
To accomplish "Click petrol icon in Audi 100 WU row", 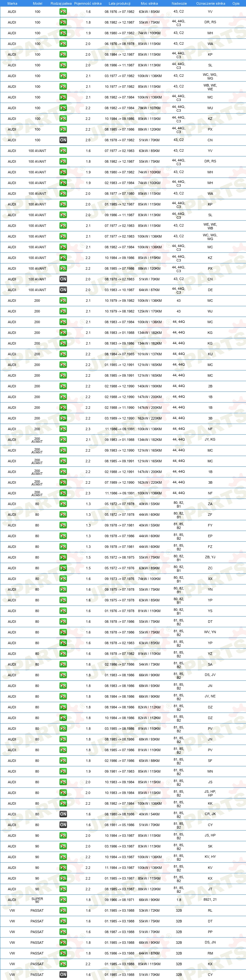I will click(x=63, y=108).
